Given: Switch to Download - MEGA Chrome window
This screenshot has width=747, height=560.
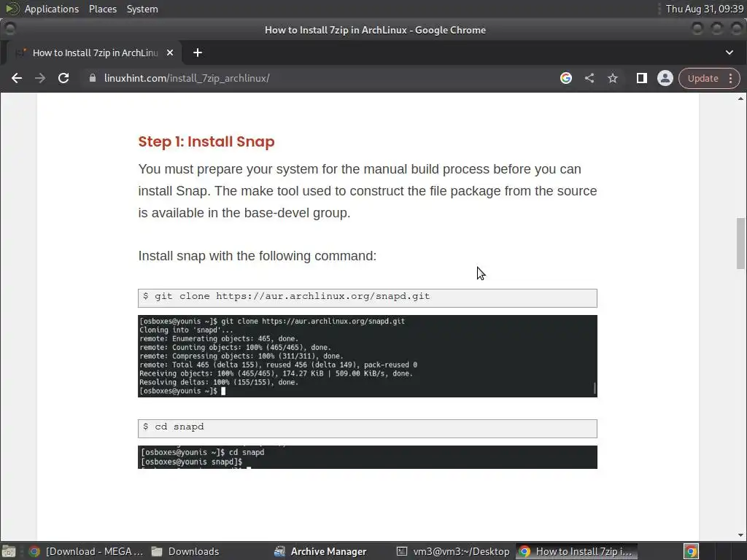Looking at the screenshot, I should tap(86, 551).
